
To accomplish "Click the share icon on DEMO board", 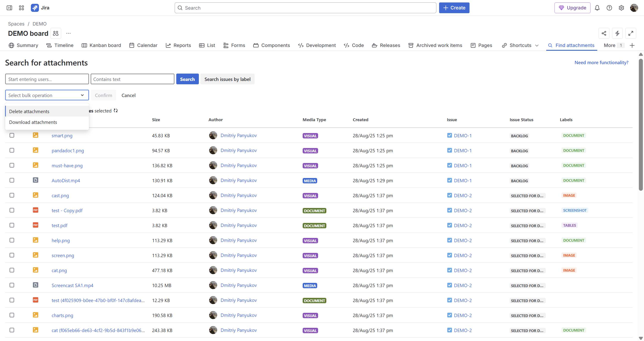I will point(604,33).
